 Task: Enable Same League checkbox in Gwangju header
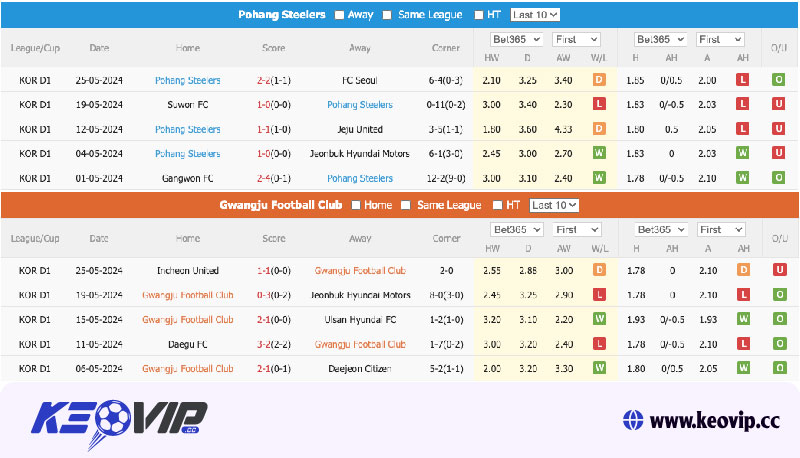406,205
